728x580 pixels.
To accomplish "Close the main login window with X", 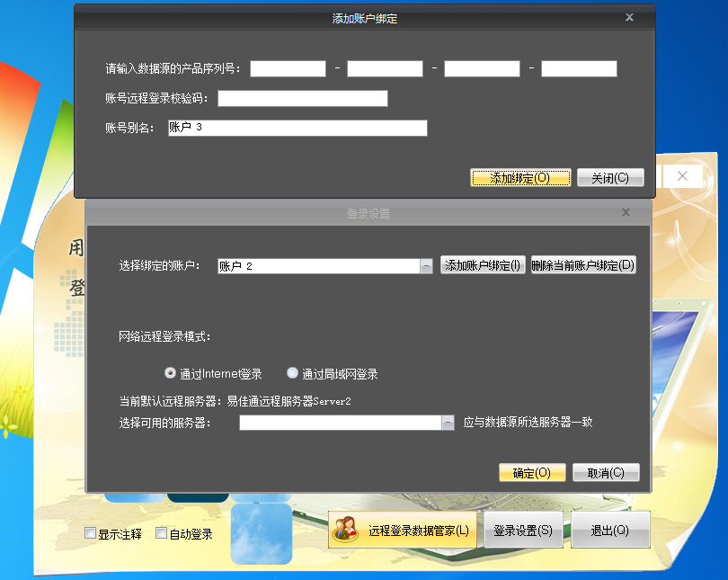I will point(683,176).
